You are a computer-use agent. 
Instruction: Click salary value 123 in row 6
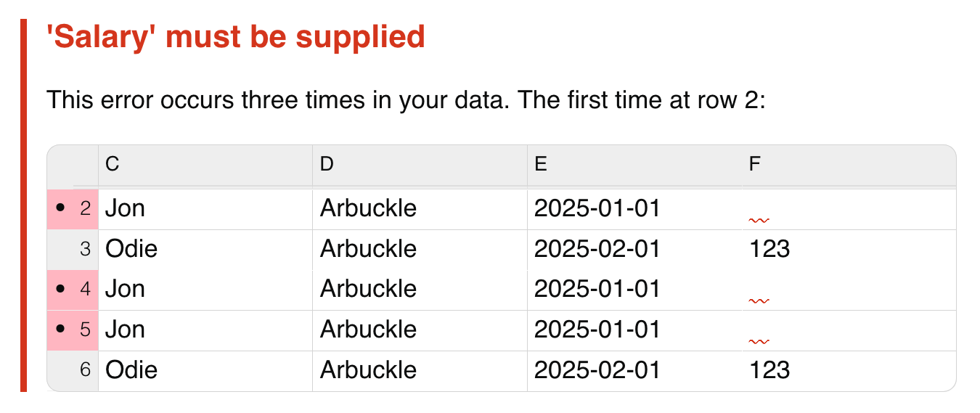click(x=769, y=370)
